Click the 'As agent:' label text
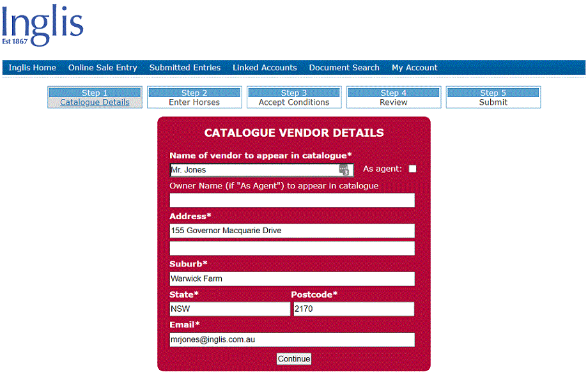This screenshot has height=382, width=588. click(382, 169)
